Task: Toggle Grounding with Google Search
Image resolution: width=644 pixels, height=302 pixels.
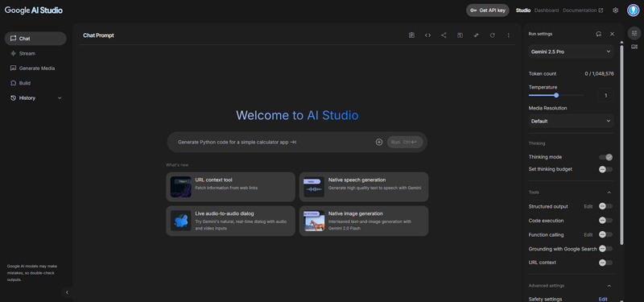Action: [x=606, y=249]
